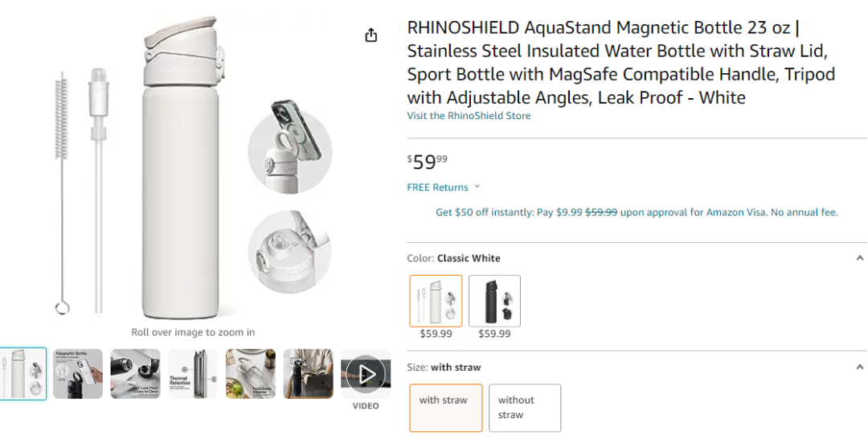Open the lifestyle laptop photo thumbnail
This screenshot has height=440, width=868.
(308, 374)
